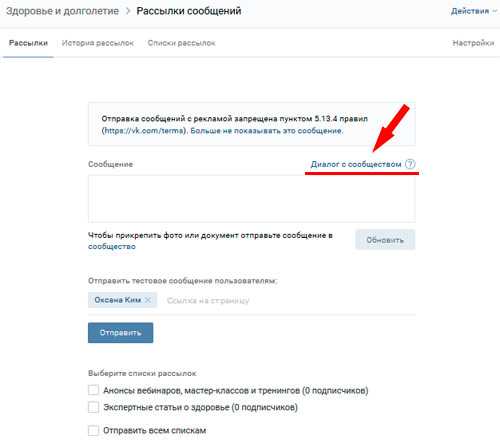500x443 pixels.
Task: Remove the Оксана Ким recipient tag
Action: click(x=148, y=300)
